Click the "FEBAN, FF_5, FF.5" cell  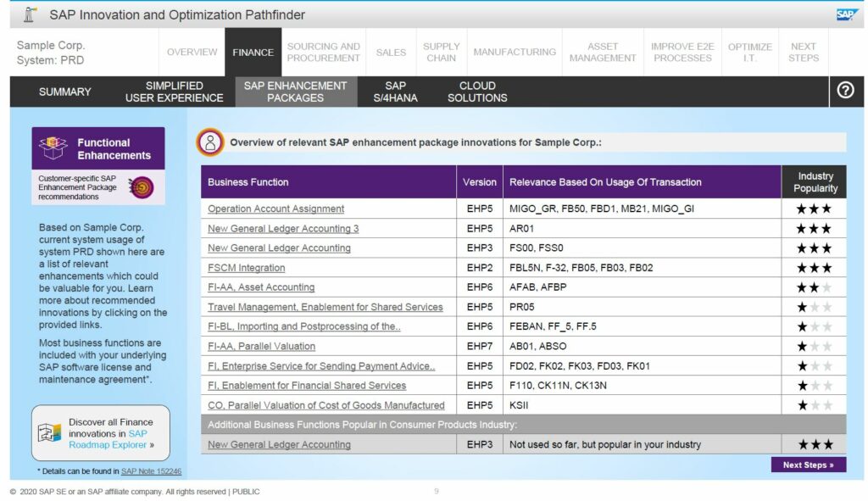(643, 326)
